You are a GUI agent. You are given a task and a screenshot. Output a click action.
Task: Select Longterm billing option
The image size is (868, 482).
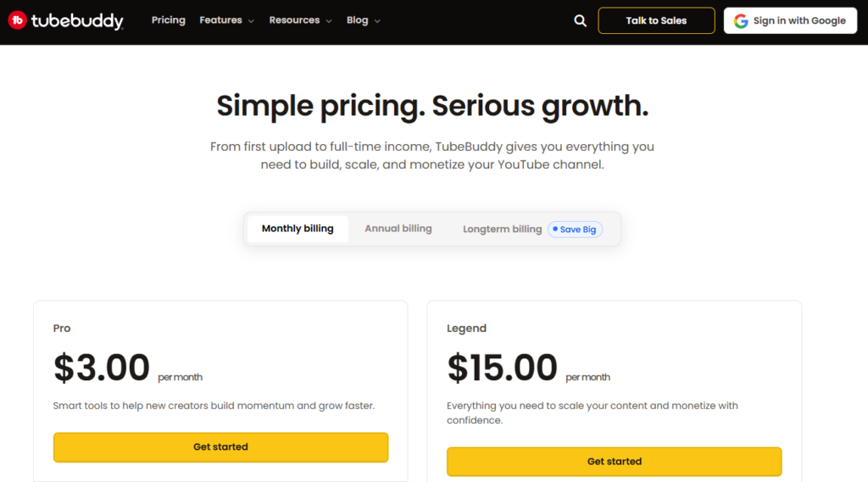[x=502, y=229]
